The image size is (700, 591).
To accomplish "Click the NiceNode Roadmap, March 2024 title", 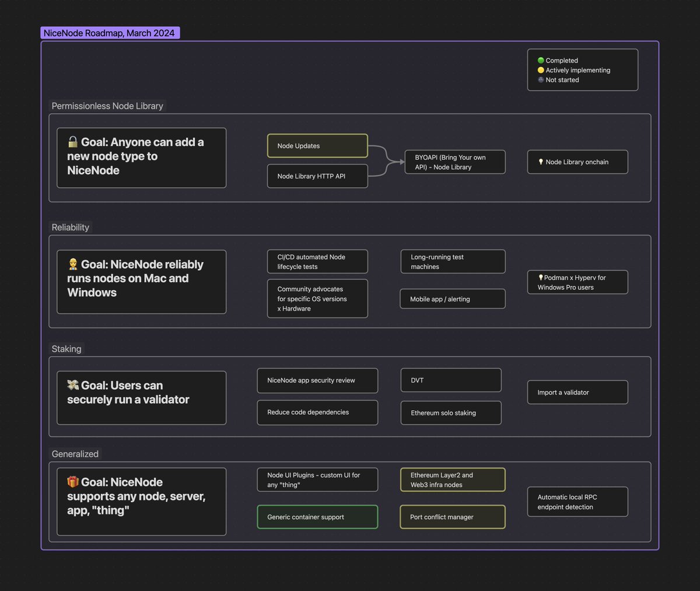I will [x=110, y=33].
